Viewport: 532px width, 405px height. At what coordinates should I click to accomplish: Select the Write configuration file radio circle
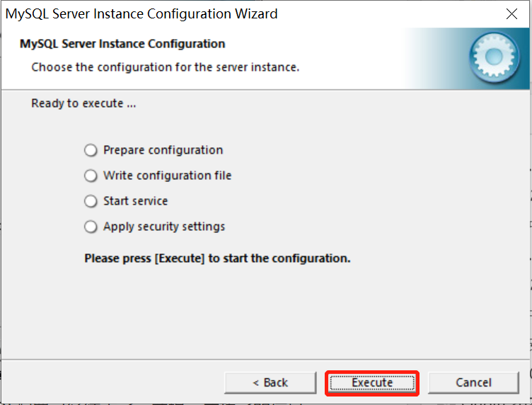91,176
